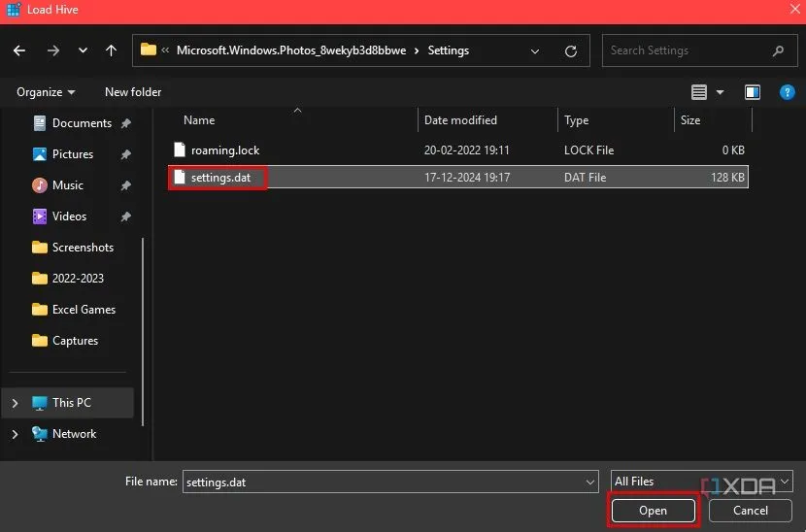Go back to the previous folder
The width and height of the screenshot is (806, 532).
19,50
